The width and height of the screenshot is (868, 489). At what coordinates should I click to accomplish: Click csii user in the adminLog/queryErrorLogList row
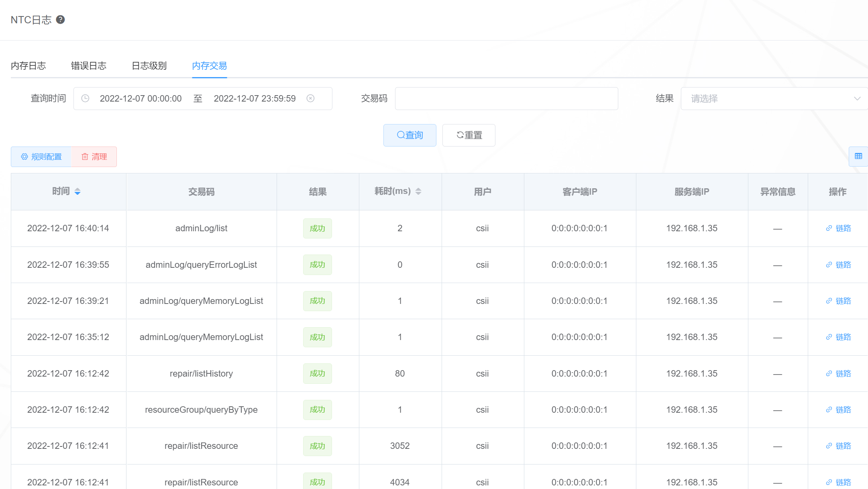(483, 265)
